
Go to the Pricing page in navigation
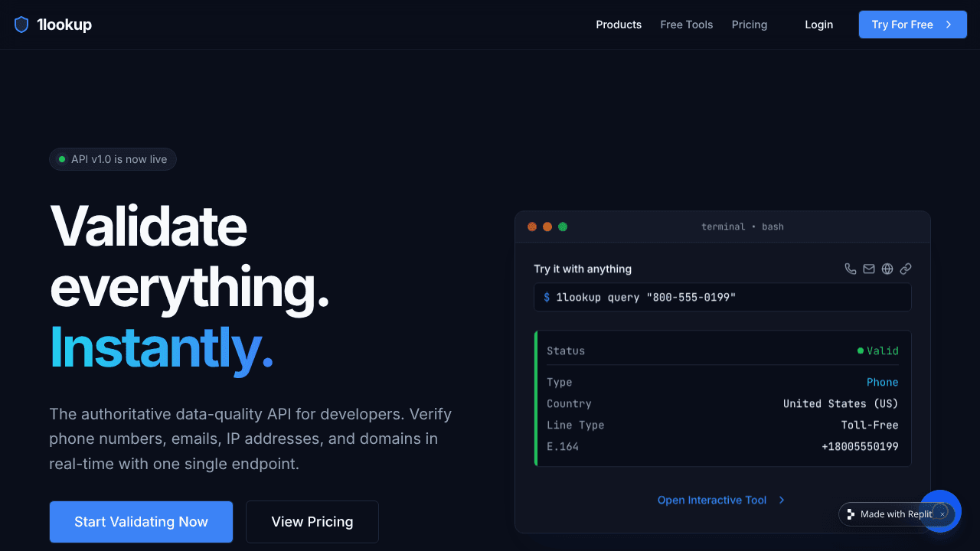pos(750,24)
